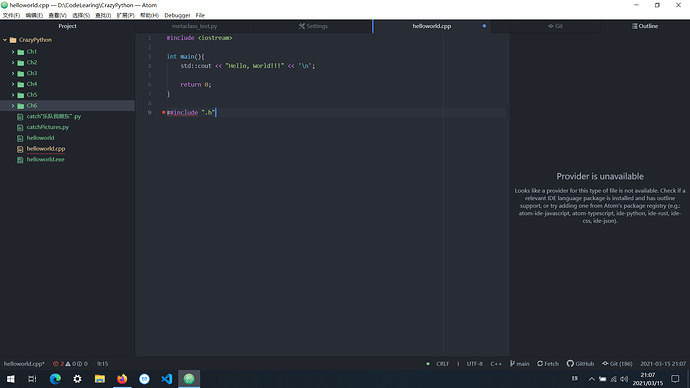Open the File menu in menu bar

tap(200, 15)
